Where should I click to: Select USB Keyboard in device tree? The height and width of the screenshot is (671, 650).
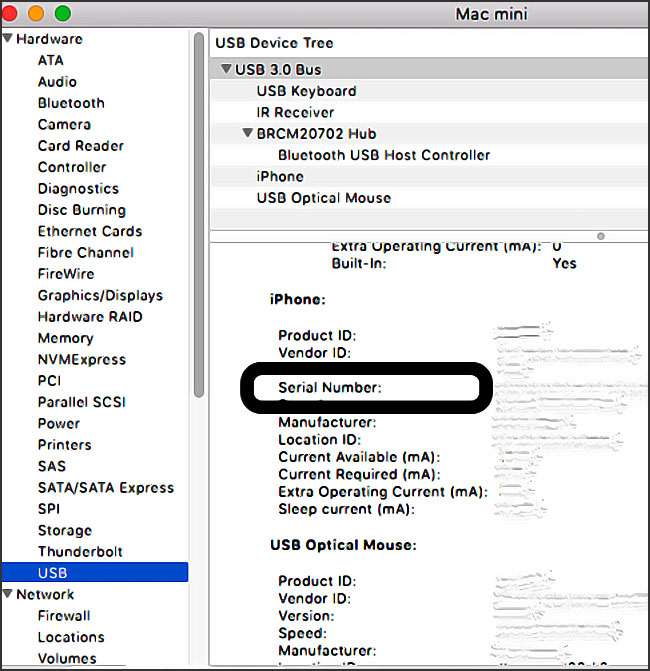pyautogui.click(x=429, y=91)
